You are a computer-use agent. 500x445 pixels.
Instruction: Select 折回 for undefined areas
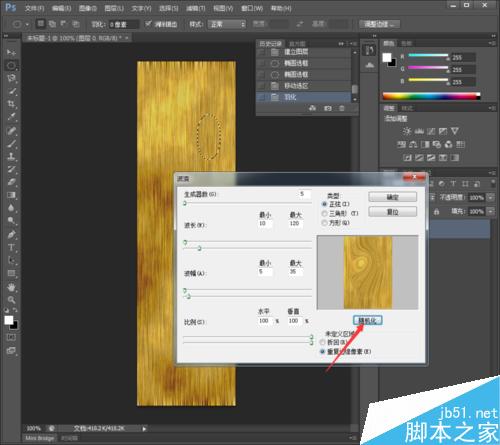point(322,342)
